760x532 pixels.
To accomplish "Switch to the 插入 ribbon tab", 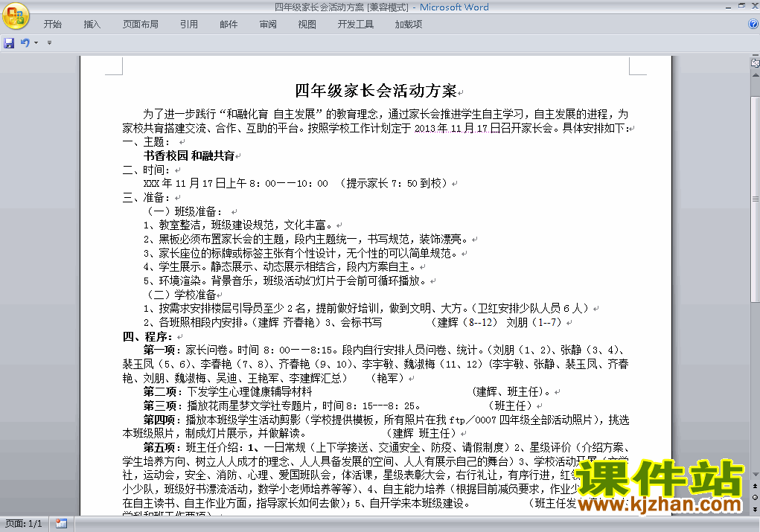I will [92, 25].
